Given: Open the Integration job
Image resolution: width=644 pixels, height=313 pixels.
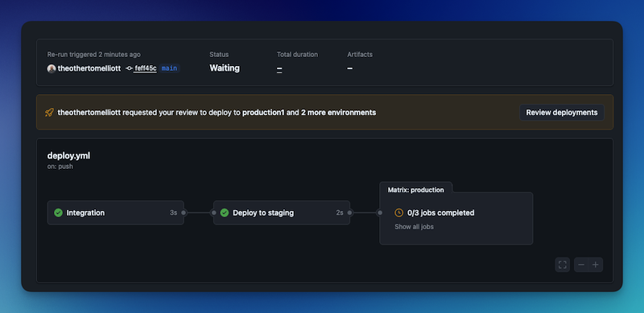Looking at the screenshot, I should (x=115, y=212).
